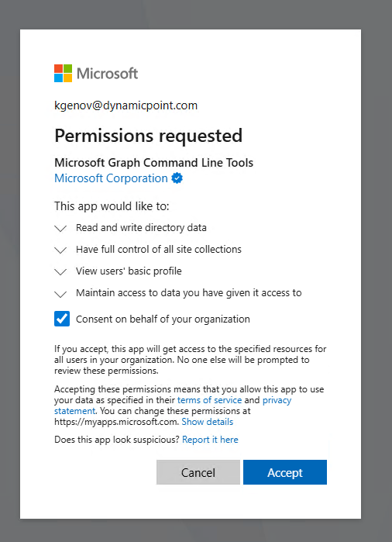The height and width of the screenshot is (542, 392).
Task: Click Report it here link
Action: pos(210,440)
